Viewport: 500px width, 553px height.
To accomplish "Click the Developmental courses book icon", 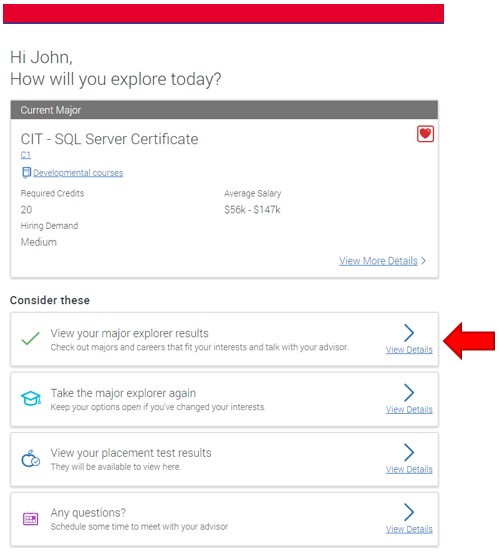I will (x=26, y=172).
